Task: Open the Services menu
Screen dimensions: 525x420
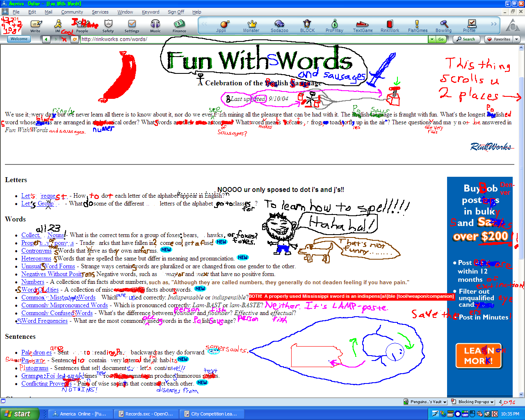Action: click(100, 12)
